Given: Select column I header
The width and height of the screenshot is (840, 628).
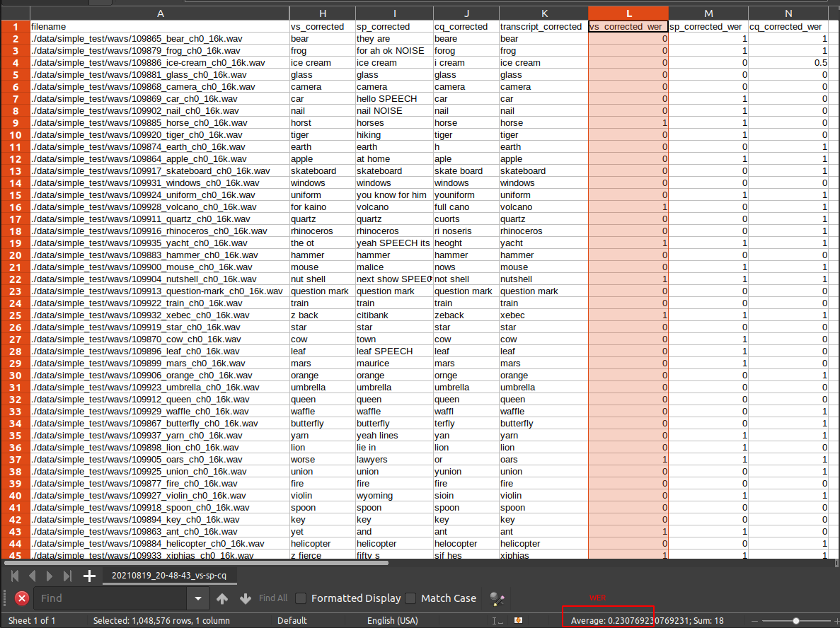Looking at the screenshot, I should tap(394, 13).
